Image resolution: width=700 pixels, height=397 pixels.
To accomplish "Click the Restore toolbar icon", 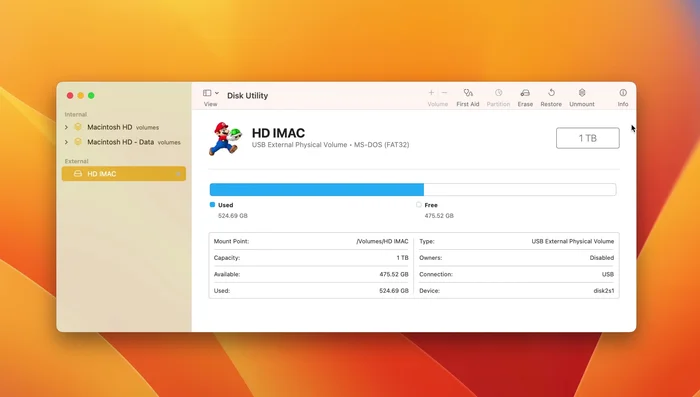I will pyautogui.click(x=551, y=92).
